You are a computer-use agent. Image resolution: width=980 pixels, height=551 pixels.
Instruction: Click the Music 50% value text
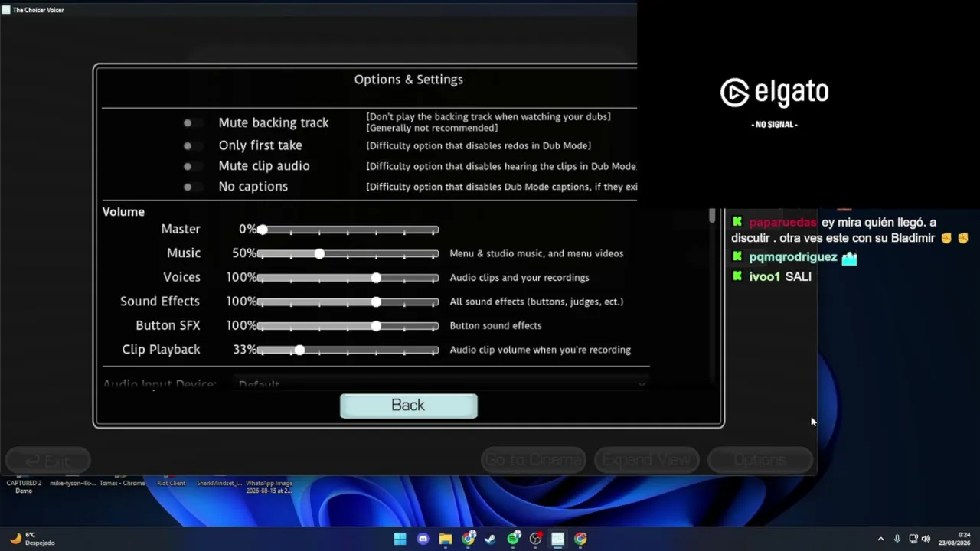tap(244, 253)
